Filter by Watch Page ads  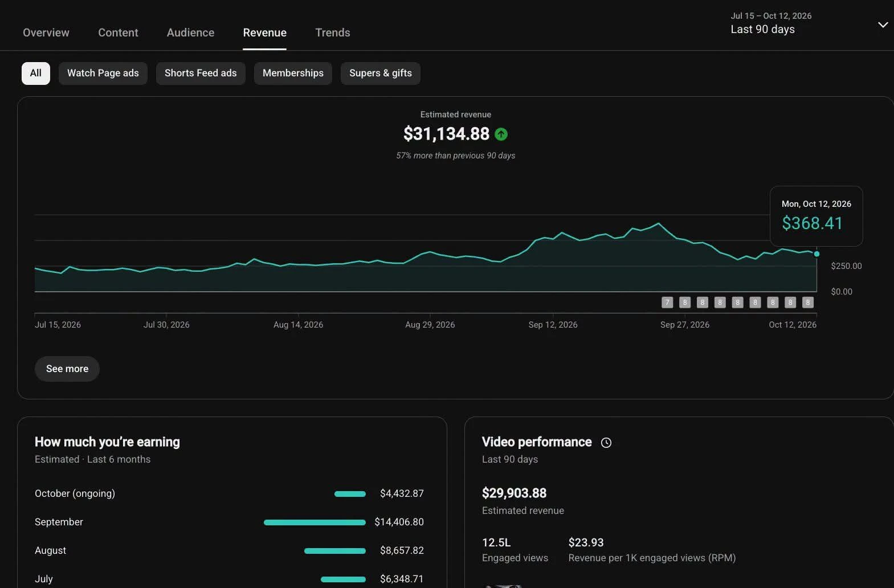[x=103, y=73]
